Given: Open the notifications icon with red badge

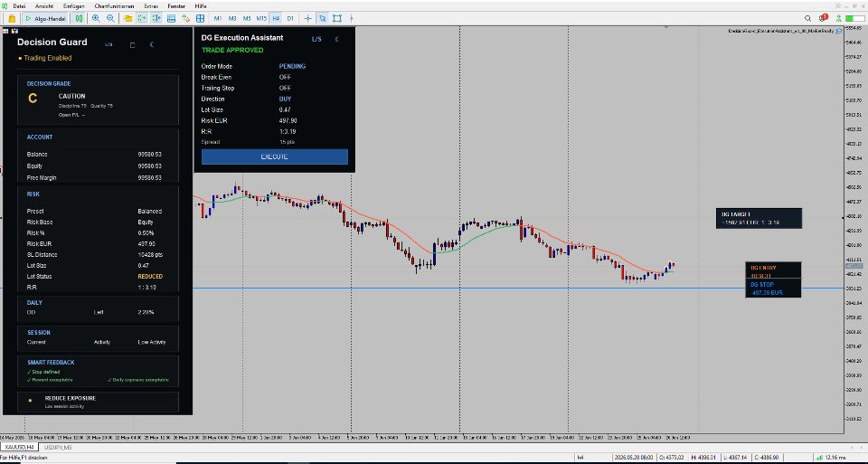Looking at the screenshot, I should tap(823, 18).
